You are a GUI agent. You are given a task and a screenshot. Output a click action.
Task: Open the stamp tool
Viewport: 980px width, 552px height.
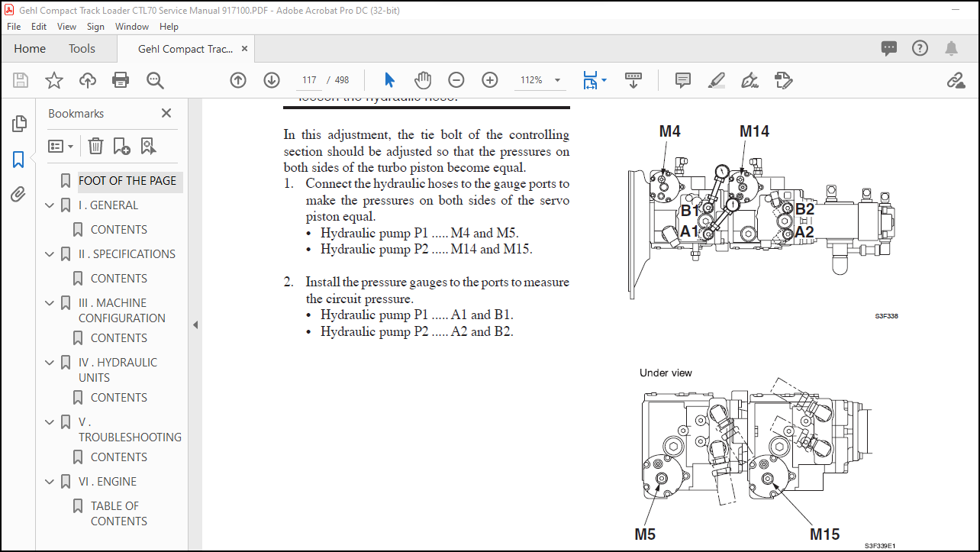pos(783,80)
